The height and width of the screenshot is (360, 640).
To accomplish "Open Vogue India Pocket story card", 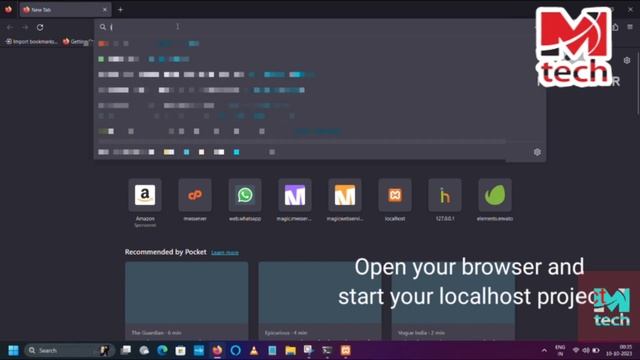I will [x=453, y=301].
